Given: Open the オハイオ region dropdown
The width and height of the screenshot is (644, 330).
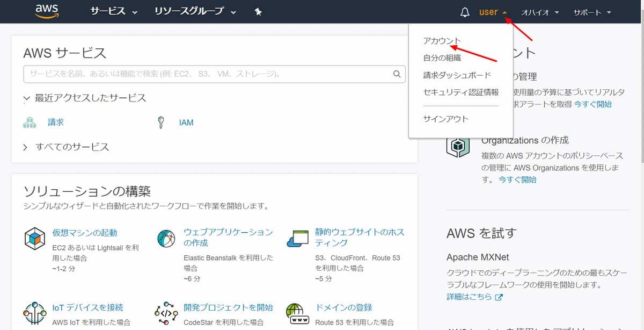Looking at the screenshot, I should pyautogui.click(x=539, y=12).
